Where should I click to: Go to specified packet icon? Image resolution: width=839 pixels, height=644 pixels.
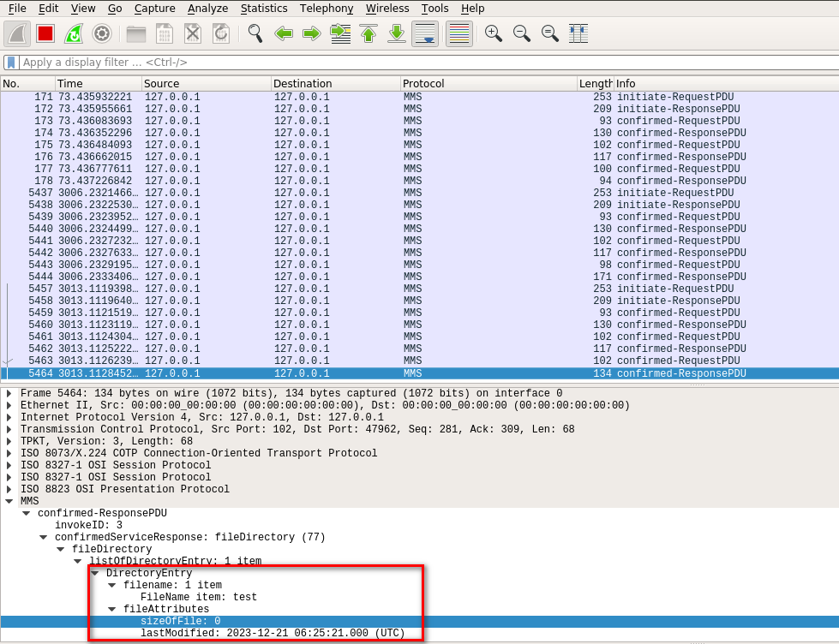click(x=340, y=33)
